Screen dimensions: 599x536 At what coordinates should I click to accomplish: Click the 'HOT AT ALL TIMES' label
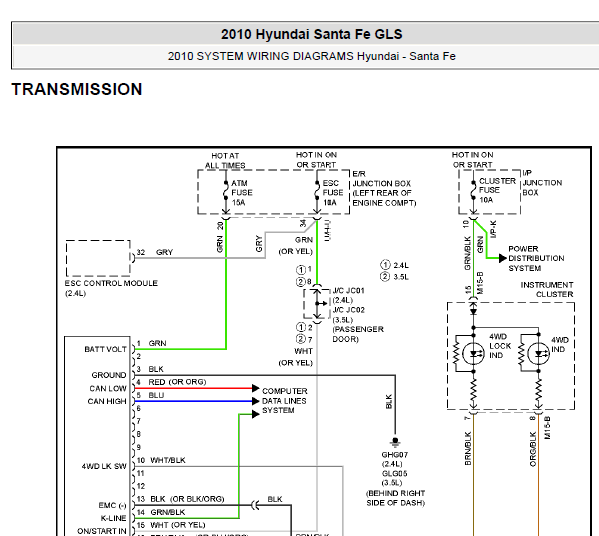pos(225,160)
